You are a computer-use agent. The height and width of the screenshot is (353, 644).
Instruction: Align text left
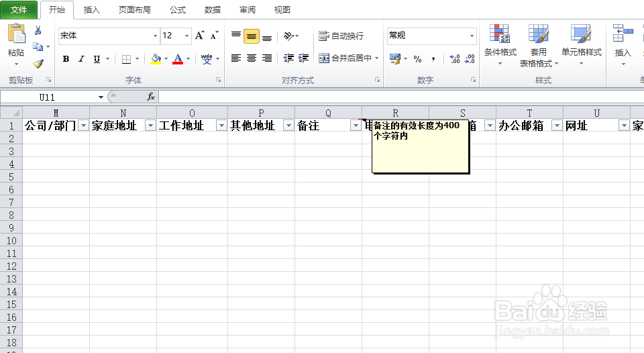(235, 58)
